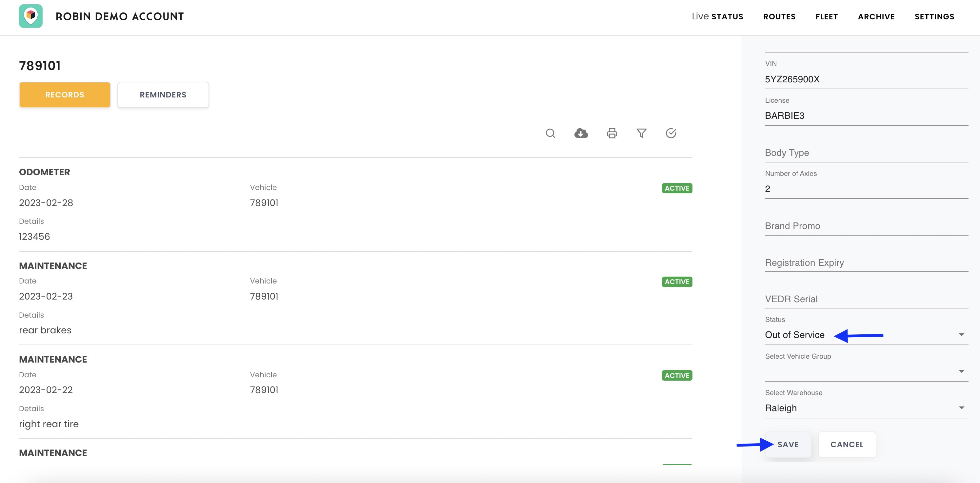Go to the Fleet menu
This screenshot has height=483, width=980.
click(826, 17)
